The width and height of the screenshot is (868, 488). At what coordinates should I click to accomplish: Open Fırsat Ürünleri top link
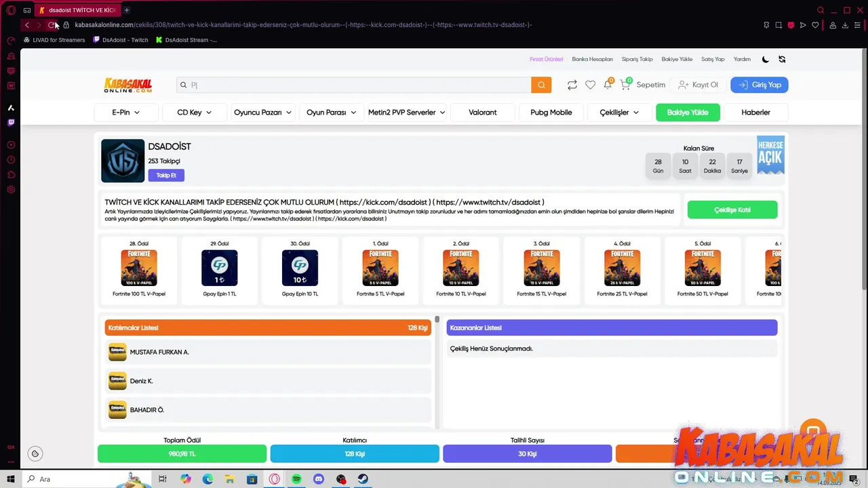[547, 59]
